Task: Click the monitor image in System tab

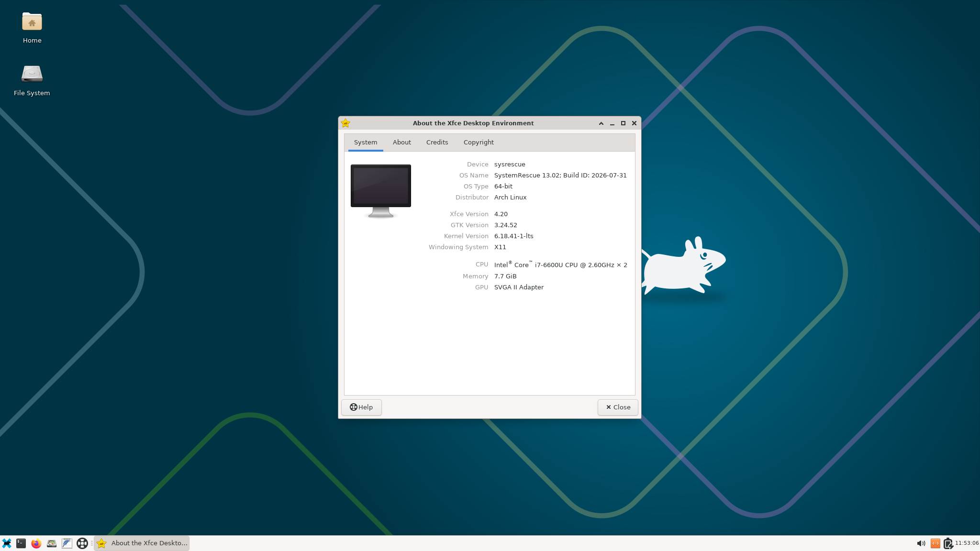Action: click(x=381, y=191)
